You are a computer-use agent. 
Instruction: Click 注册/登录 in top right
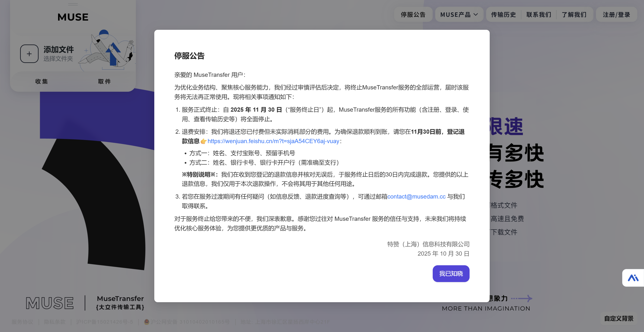pos(616,15)
